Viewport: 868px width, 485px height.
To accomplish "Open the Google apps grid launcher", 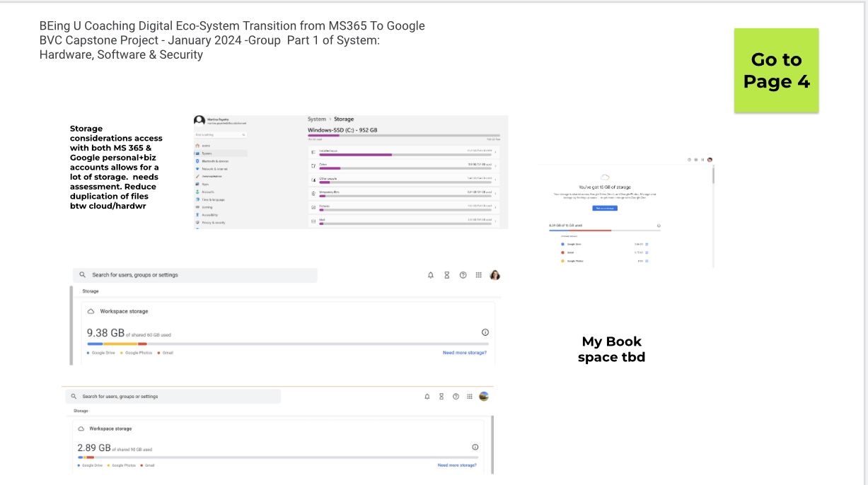I will tap(480, 275).
